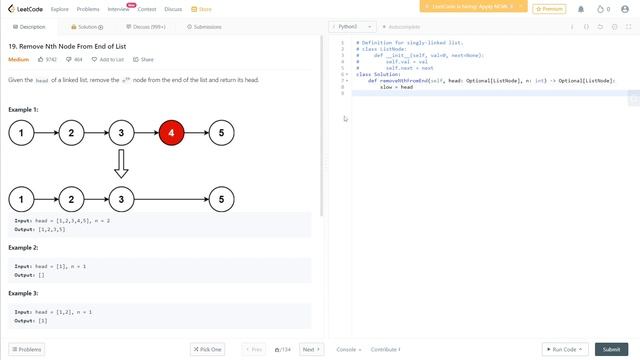Dismiss the orange hiring banner
The image size is (640, 360).
click(x=520, y=7)
